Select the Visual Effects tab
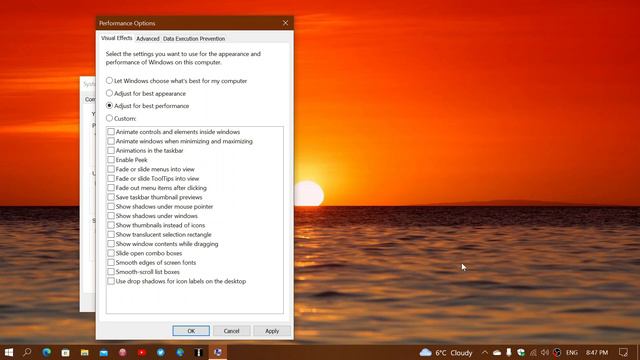This screenshot has height=360, width=640. tap(117, 38)
